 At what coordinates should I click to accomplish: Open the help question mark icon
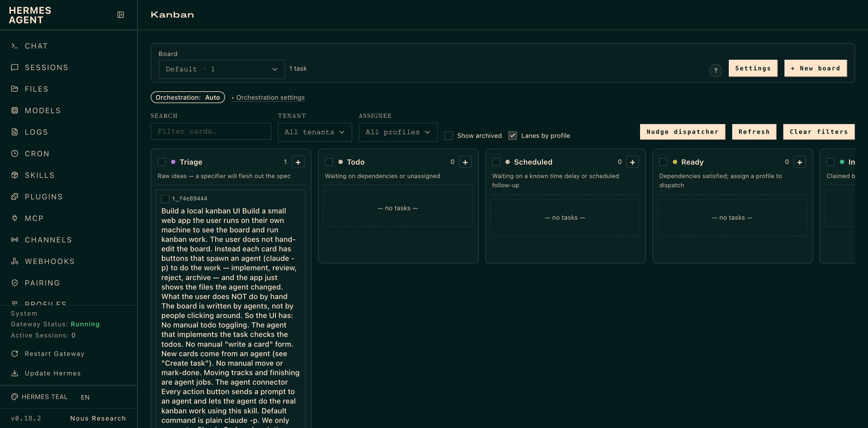click(715, 70)
